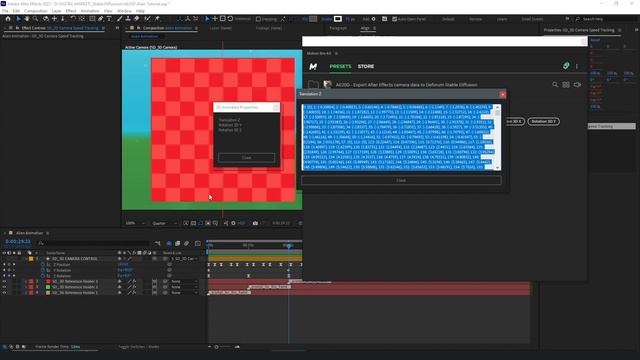The image size is (640, 360).
Task: Open the viewer resolution Quarter dropdown
Action: click(164, 223)
